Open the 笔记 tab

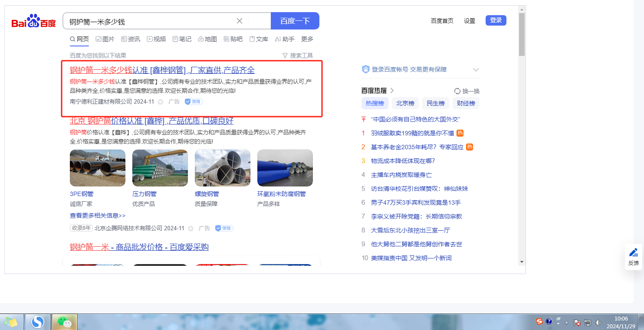point(182,39)
